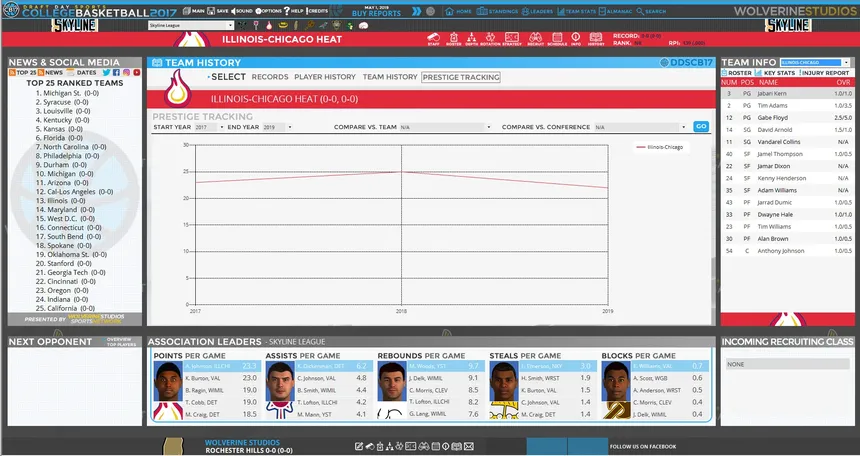The width and height of the screenshot is (860, 456).
Task: Click Follow Us On Facebook
Action: [x=643, y=447]
